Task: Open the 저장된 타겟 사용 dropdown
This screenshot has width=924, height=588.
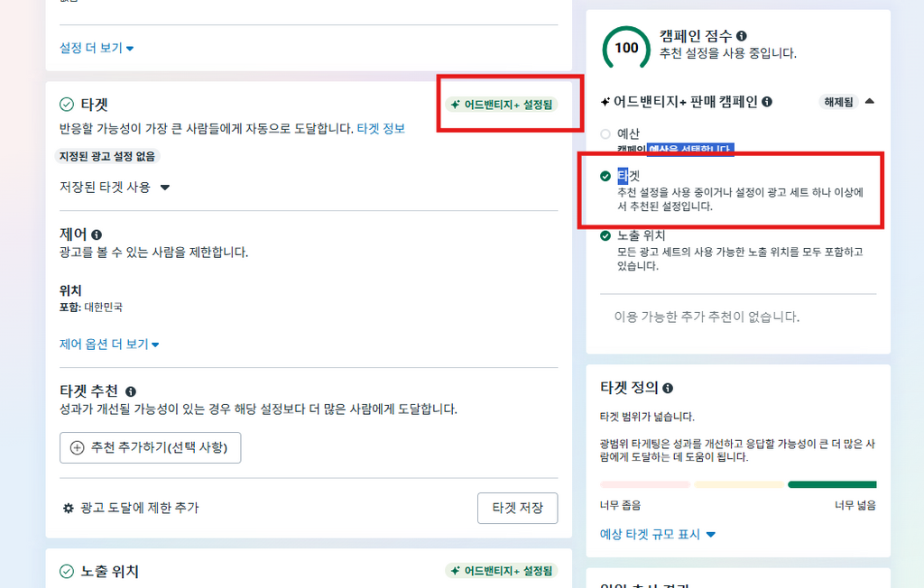Action: [x=115, y=188]
